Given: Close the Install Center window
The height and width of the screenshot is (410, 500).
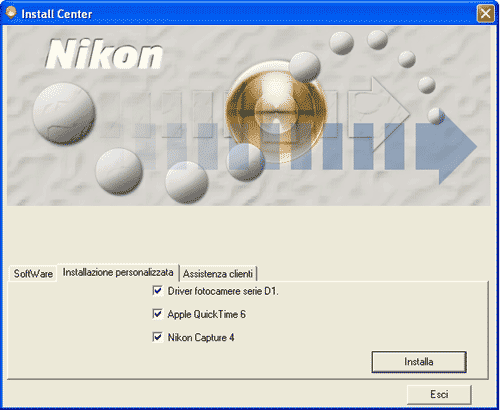Looking at the screenshot, I should pyautogui.click(x=485, y=14).
